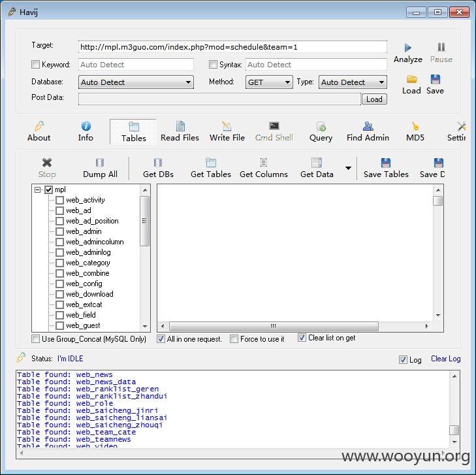Image resolution: width=476 pixels, height=475 pixels.
Task: Click the log scrollbar down arrow
Action: (454, 442)
